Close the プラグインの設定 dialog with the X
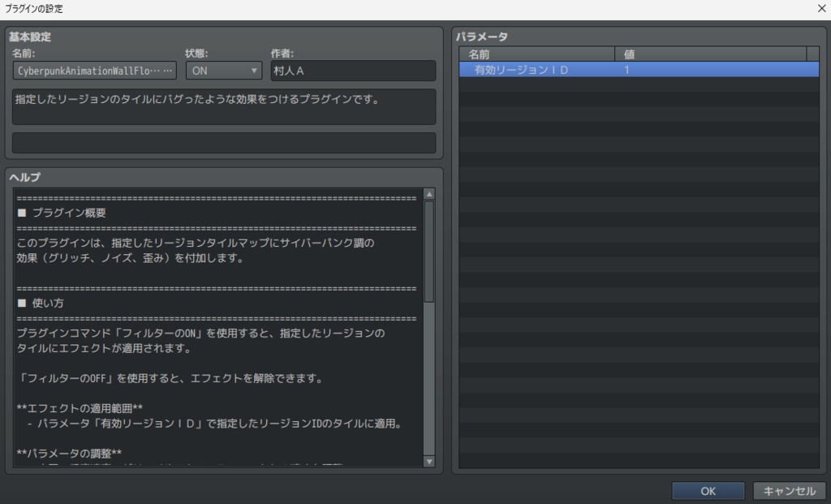This screenshot has height=504, width=831. coord(820,8)
